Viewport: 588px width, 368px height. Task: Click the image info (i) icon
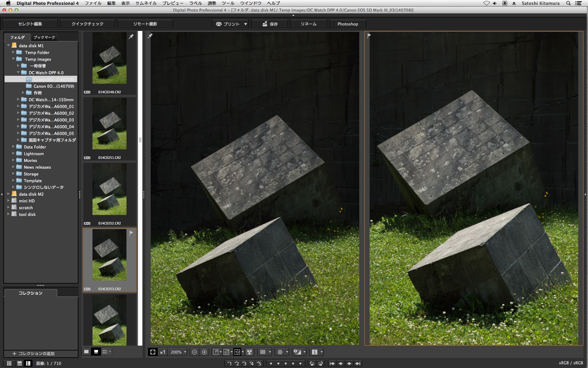point(315,352)
